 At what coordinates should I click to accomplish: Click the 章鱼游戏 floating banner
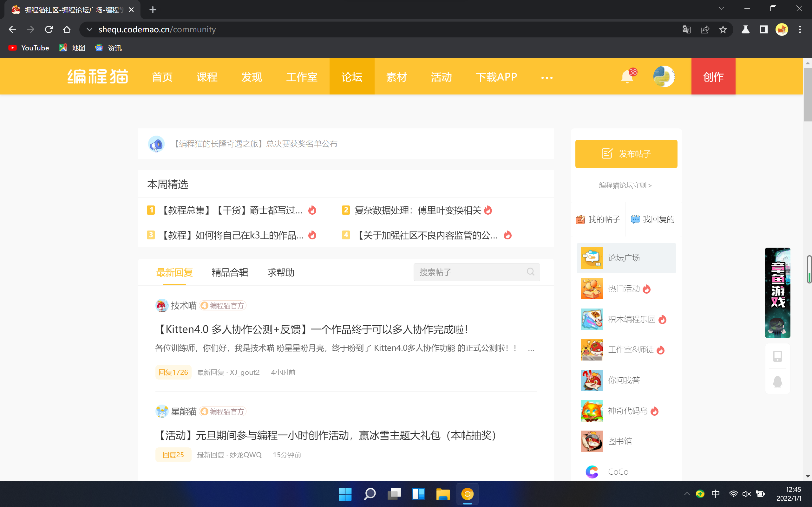777,293
